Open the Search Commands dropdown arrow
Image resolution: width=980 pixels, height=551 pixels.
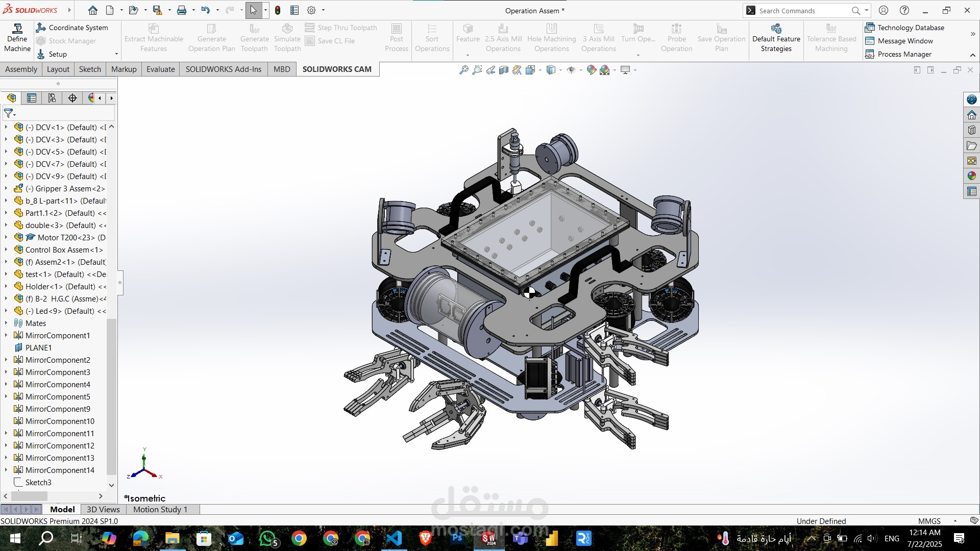pos(867,10)
